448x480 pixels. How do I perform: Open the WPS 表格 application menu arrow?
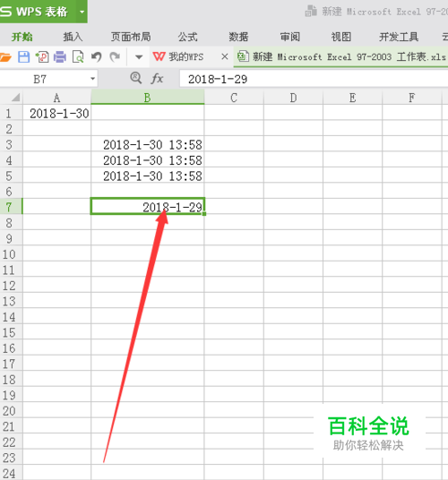(x=82, y=12)
